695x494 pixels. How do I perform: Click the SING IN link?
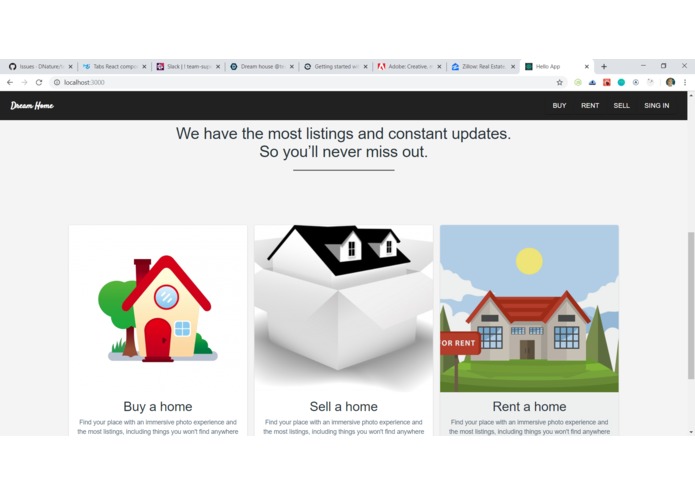pos(656,105)
